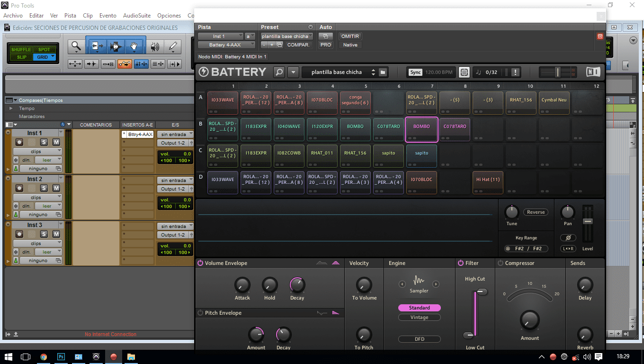Solo the Inst 2 track

(x=44, y=188)
